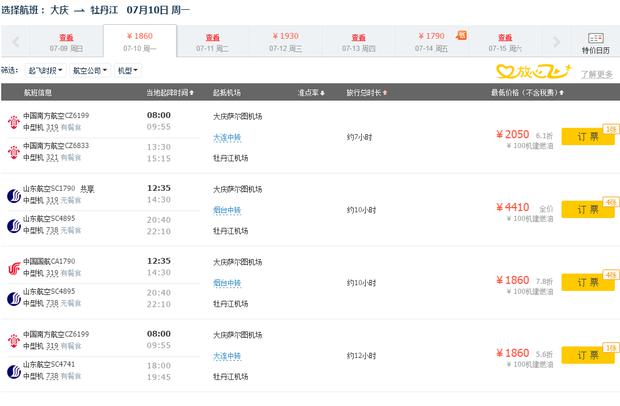Click 订票 button for the ¥4410 flight
This screenshot has width=620, height=406.
tap(587, 209)
